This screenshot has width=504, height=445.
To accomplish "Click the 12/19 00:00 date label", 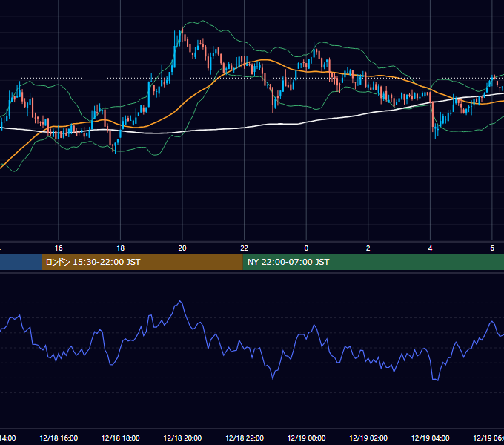I will tap(306, 438).
